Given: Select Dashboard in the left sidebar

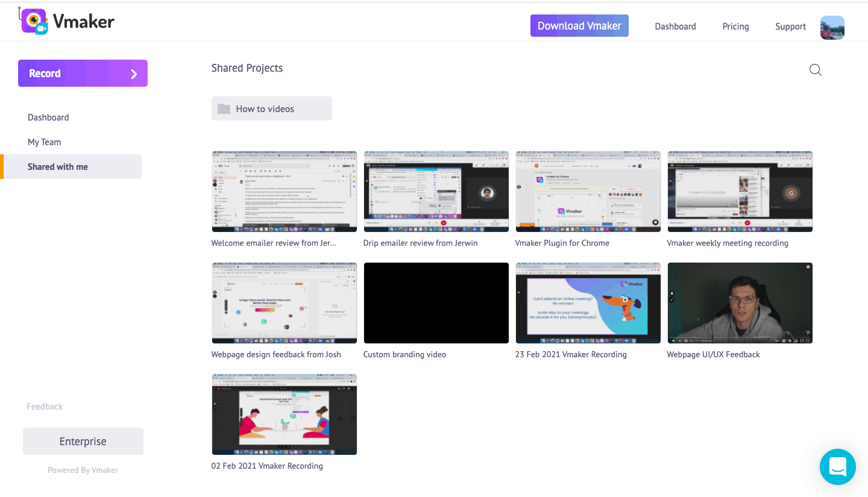Looking at the screenshot, I should pos(48,117).
